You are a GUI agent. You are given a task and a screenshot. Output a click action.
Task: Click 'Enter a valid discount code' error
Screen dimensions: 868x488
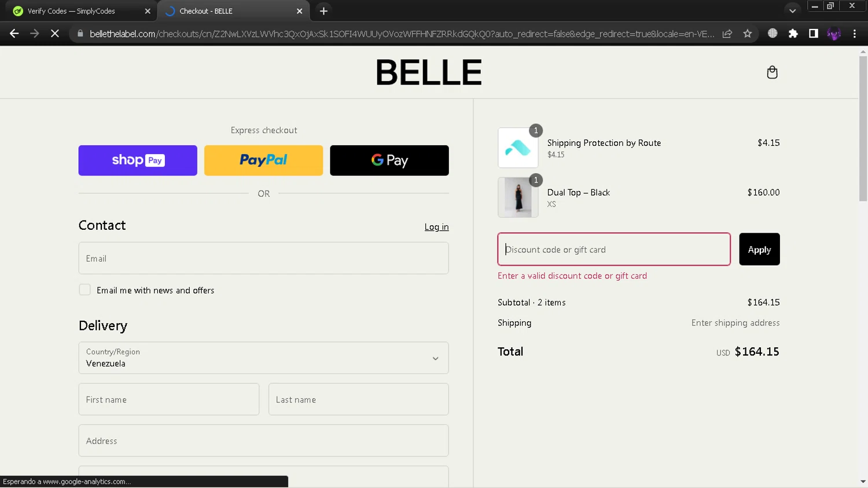572,276
